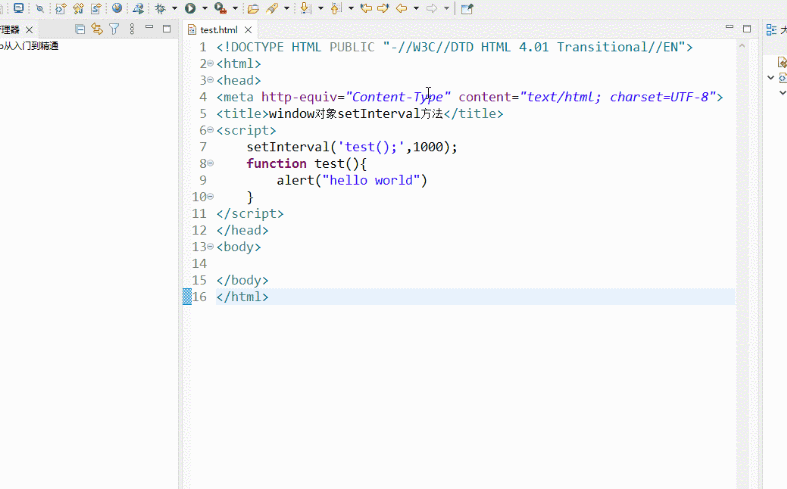Screen dimensions: 787x489
Task: Click the Previous Annotation up-arrow icon
Action: (336, 8)
